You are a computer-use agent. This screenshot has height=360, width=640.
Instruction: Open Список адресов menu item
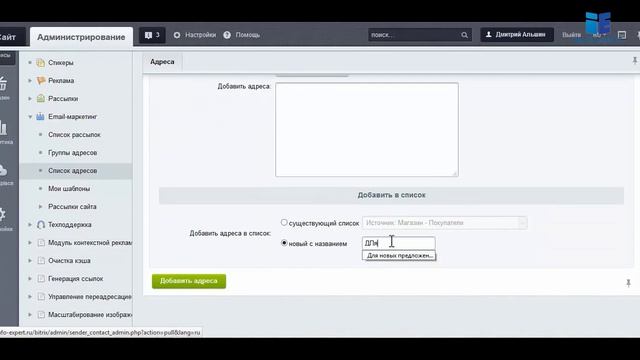pyautogui.click(x=73, y=171)
